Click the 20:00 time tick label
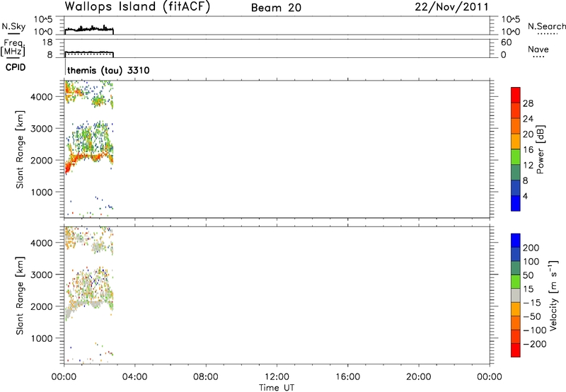The height and width of the screenshot is (392, 566). [419, 377]
